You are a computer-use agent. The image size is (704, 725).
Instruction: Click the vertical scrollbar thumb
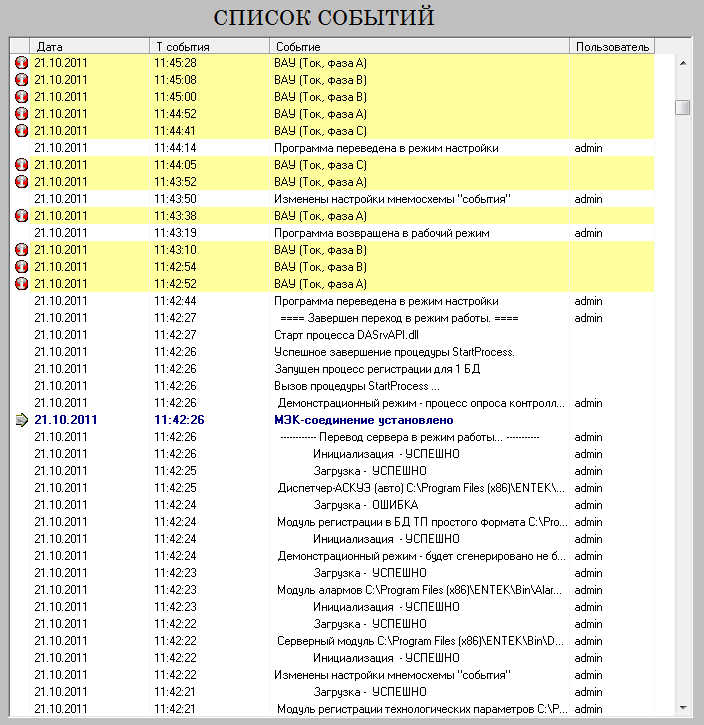click(683, 107)
